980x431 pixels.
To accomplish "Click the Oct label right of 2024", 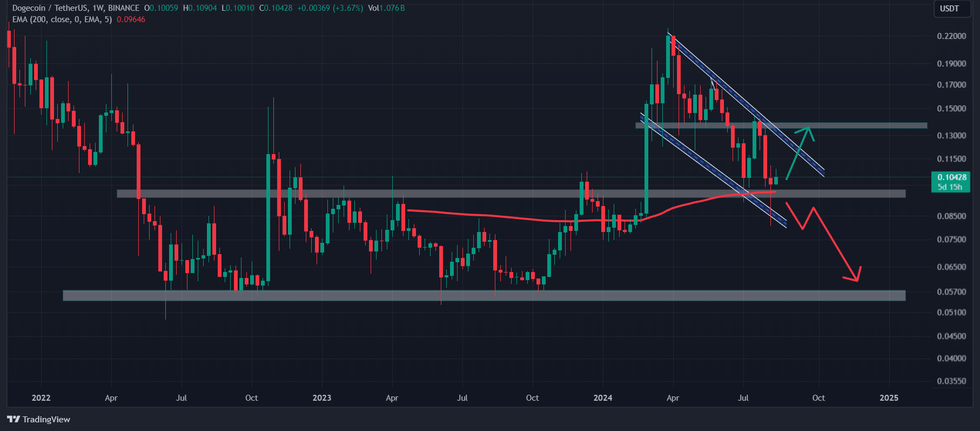I will (818, 398).
